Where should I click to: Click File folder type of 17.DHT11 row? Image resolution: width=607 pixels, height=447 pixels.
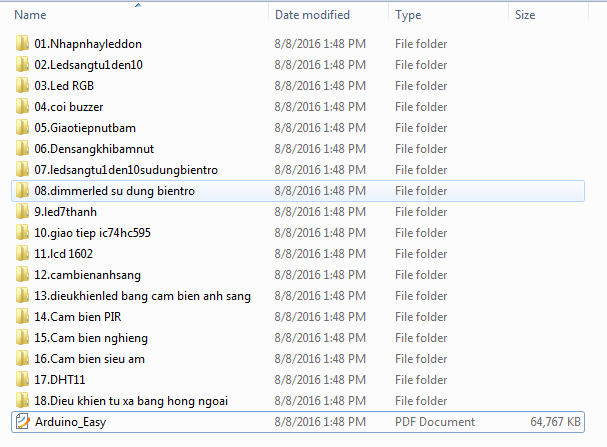421,380
